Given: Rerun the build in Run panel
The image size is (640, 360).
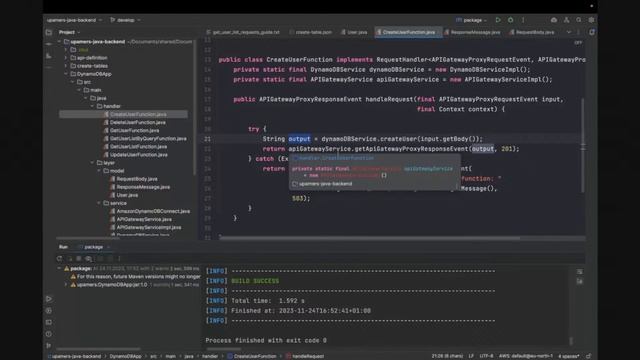Looking at the screenshot, I should (60, 258).
